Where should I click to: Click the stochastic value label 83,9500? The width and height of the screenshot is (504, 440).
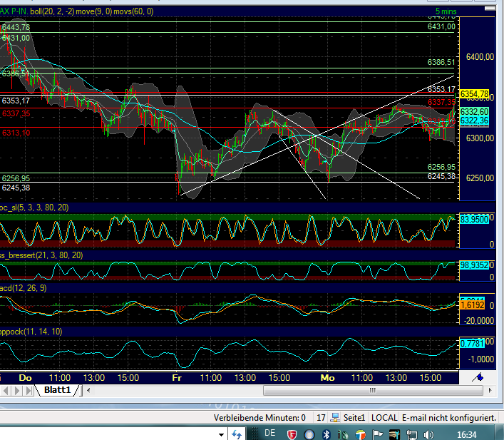tap(475, 220)
